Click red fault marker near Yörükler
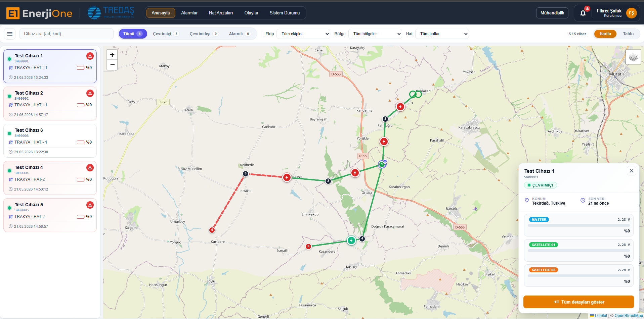 point(384,142)
